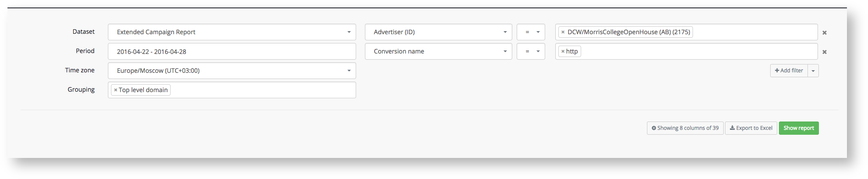Remove the http tag from filter
Viewport: 868px width, 179px height.
[563, 51]
